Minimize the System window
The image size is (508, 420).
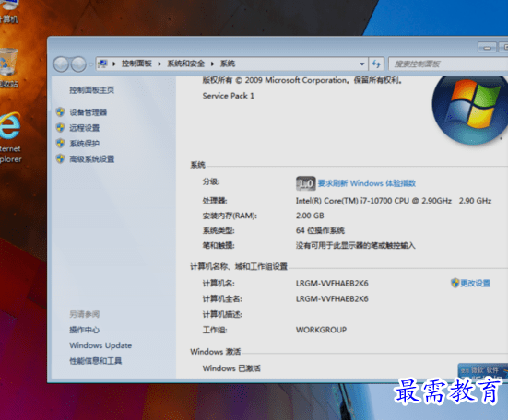pos(487,47)
